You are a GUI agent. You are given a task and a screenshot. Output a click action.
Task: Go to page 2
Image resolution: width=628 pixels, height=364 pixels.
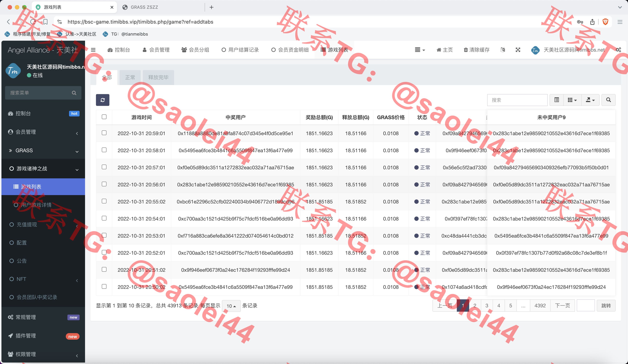475,306
